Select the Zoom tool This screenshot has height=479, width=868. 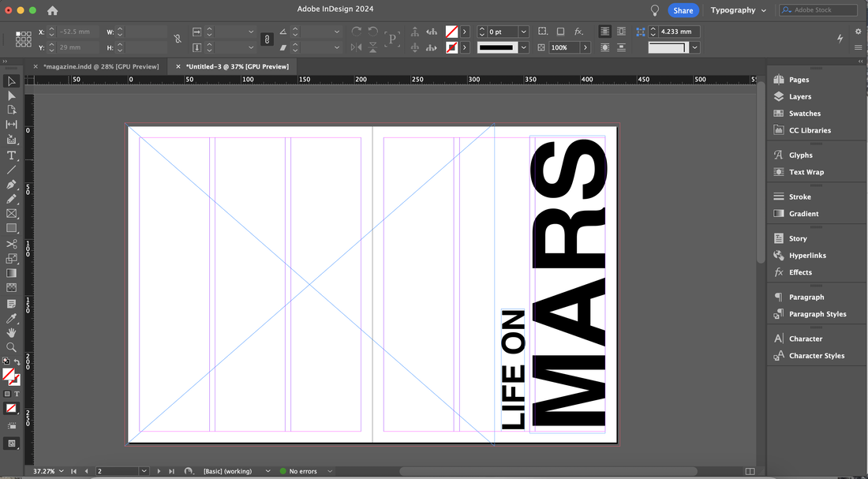(x=11, y=347)
